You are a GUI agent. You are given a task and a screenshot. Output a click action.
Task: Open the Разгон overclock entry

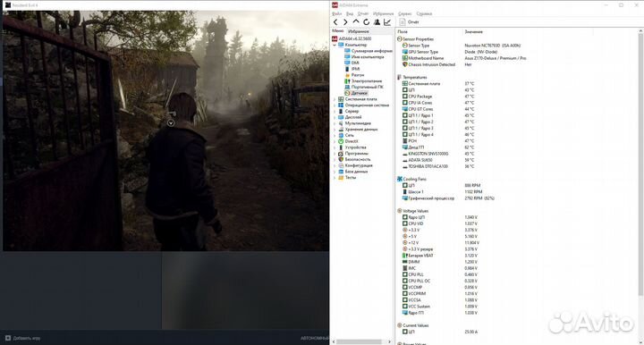click(x=358, y=75)
